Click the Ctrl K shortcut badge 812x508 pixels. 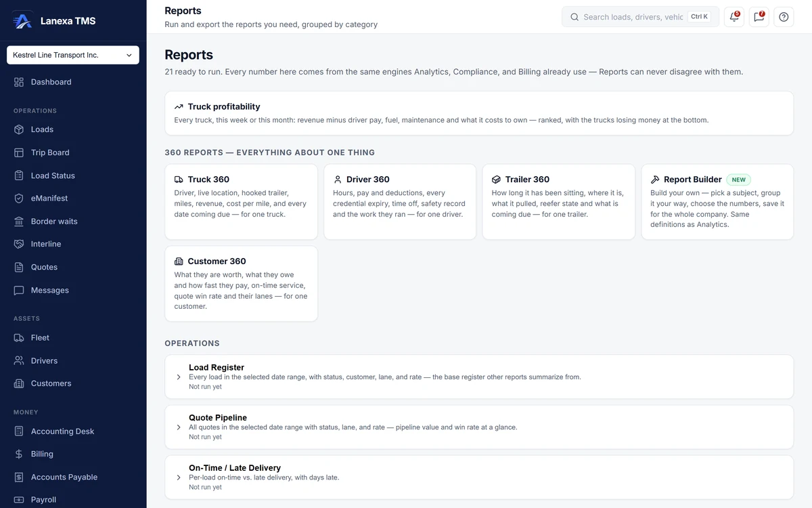point(699,17)
